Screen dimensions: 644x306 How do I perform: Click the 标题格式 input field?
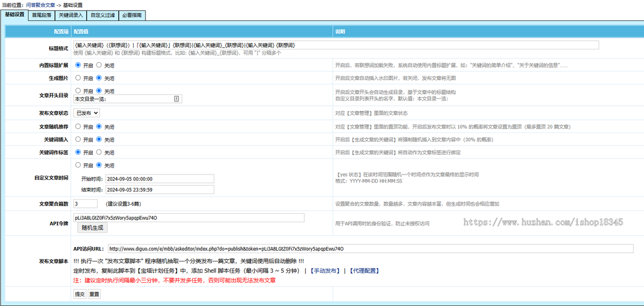(x=336, y=45)
